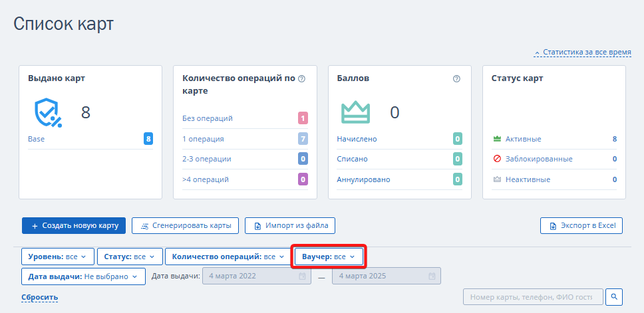Click Создать новую карту button
644x313 pixels.
click(74, 226)
